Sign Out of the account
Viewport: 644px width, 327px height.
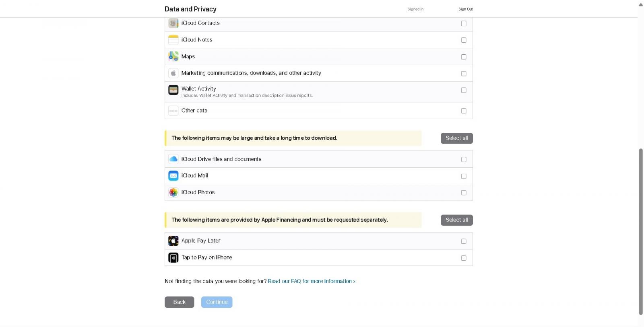pyautogui.click(x=465, y=9)
